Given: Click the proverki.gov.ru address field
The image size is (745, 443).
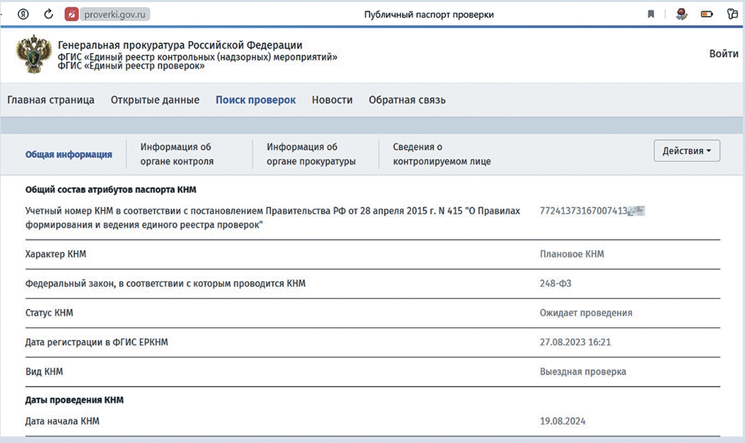Looking at the screenshot, I should [115, 15].
